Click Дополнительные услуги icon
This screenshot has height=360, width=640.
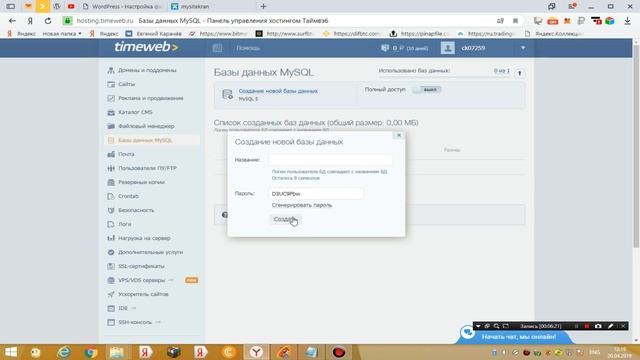[111, 252]
